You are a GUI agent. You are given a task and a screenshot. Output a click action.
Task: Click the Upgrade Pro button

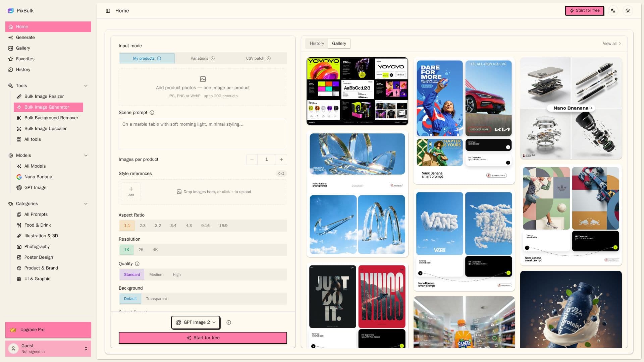pos(48,330)
